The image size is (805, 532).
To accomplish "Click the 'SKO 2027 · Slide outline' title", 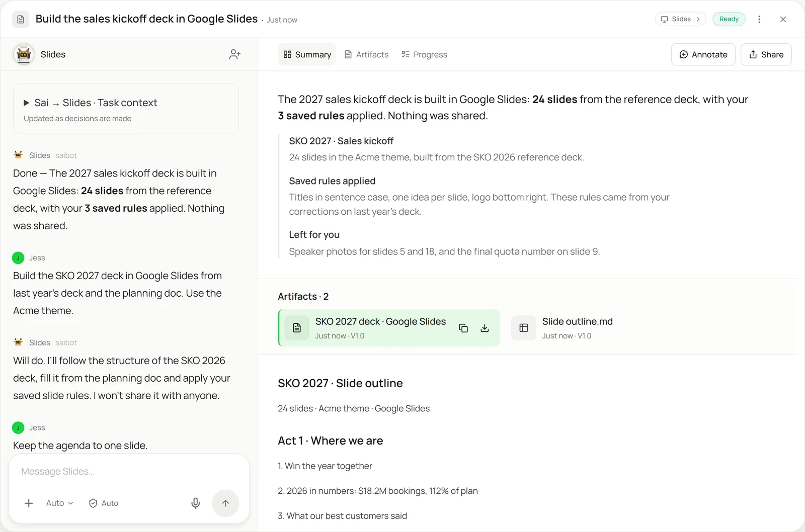I will 340,383.
